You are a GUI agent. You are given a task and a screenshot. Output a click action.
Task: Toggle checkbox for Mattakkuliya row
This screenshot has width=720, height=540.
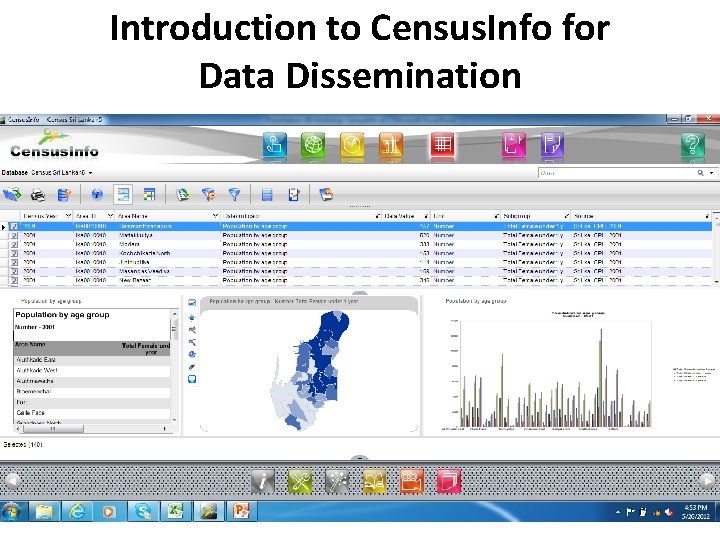[14, 235]
